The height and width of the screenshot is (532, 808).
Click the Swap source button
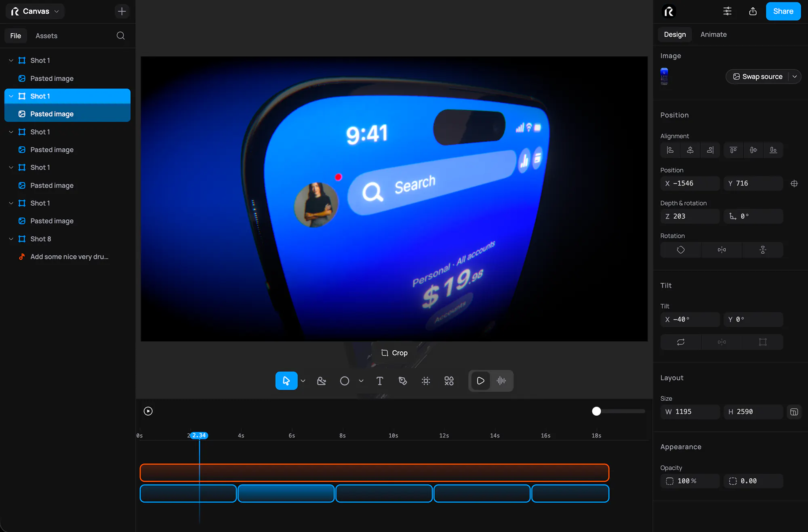(x=757, y=77)
